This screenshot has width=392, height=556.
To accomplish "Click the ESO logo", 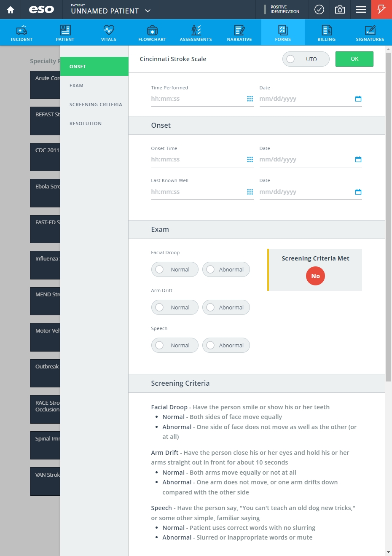I will coord(41,9).
